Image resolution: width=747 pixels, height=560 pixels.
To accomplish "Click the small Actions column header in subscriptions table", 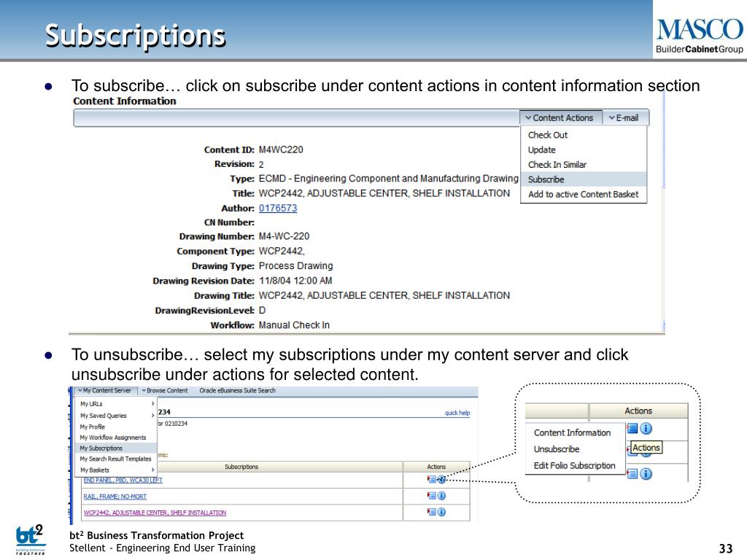I will point(436,467).
